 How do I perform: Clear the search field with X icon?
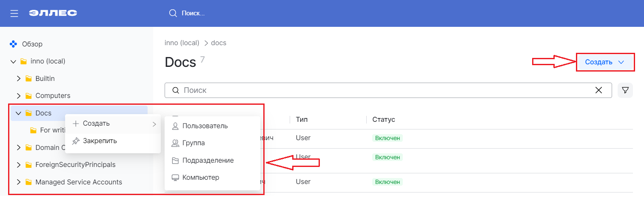[x=598, y=90]
